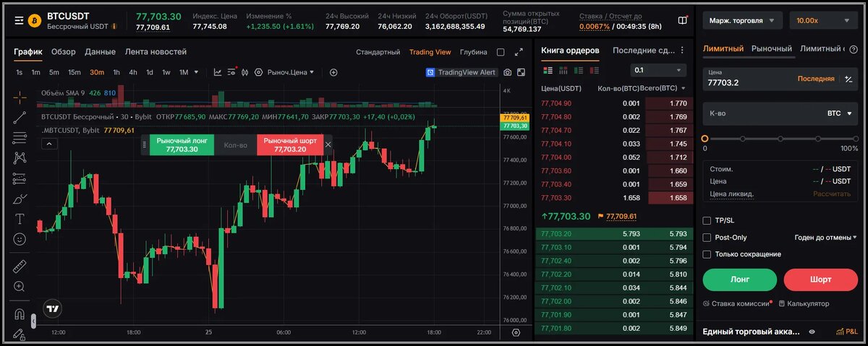Switch chart to the 30m interval
Image resolution: width=868 pixels, height=346 pixels.
point(97,72)
